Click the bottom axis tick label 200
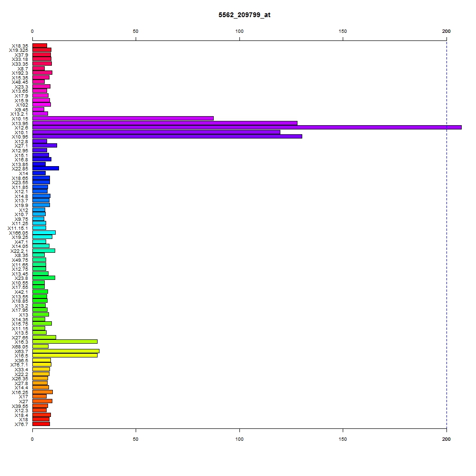Image resolution: width=476 pixels, height=476 pixels. [446, 439]
